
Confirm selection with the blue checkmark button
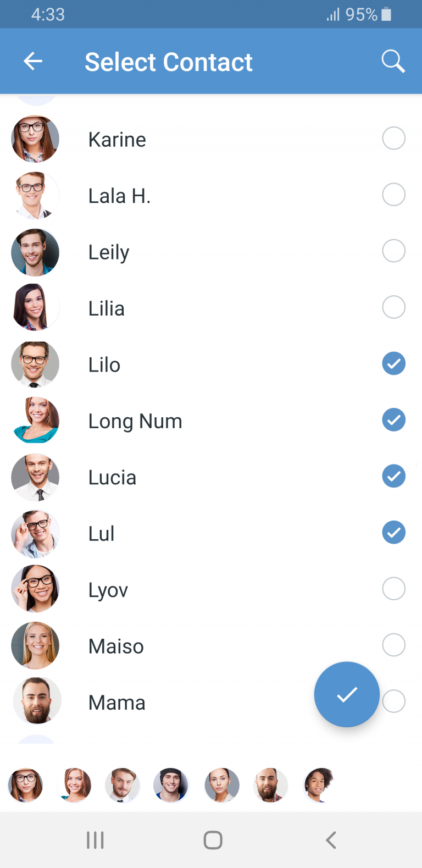tap(347, 694)
